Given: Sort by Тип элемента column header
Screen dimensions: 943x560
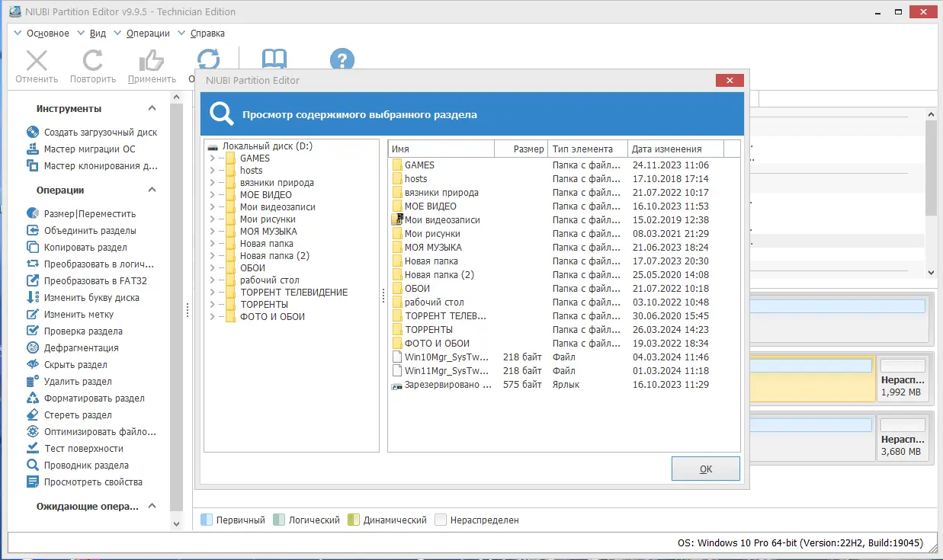Looking at the screenshot, I should 588,149.
